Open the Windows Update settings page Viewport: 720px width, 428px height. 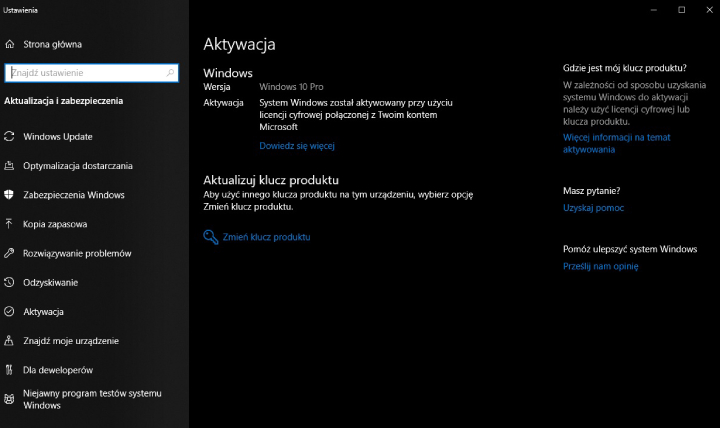(58, 137)
